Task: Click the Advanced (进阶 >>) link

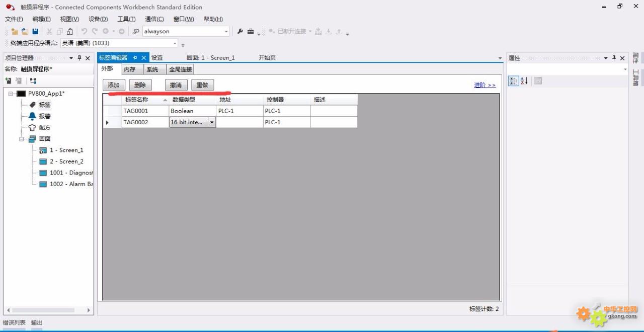Action: tap(485, 86)
